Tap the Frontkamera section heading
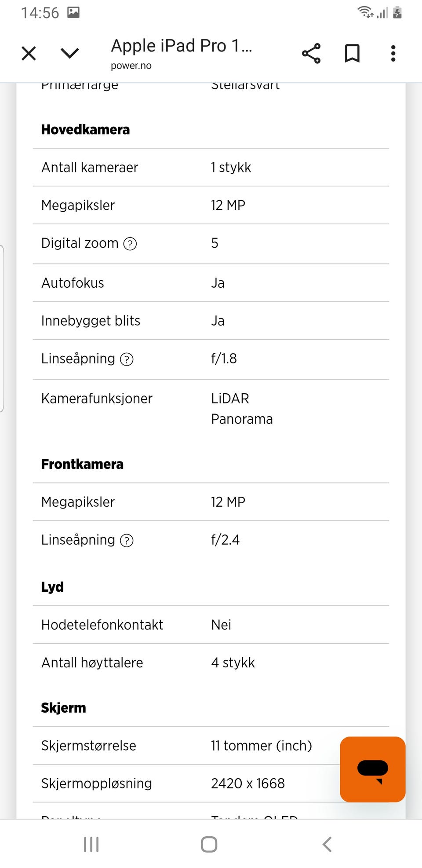The image size is (422, 868). click(82, 464)
